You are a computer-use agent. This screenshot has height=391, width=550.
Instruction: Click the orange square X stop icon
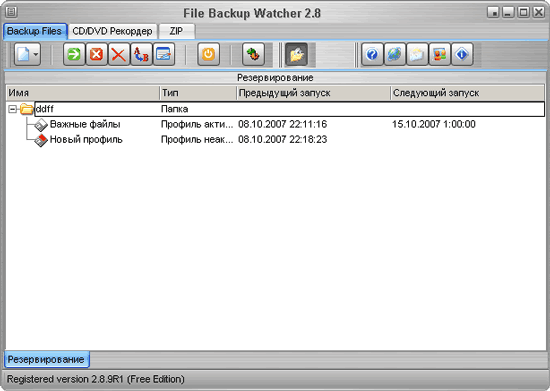click(96, 54)
